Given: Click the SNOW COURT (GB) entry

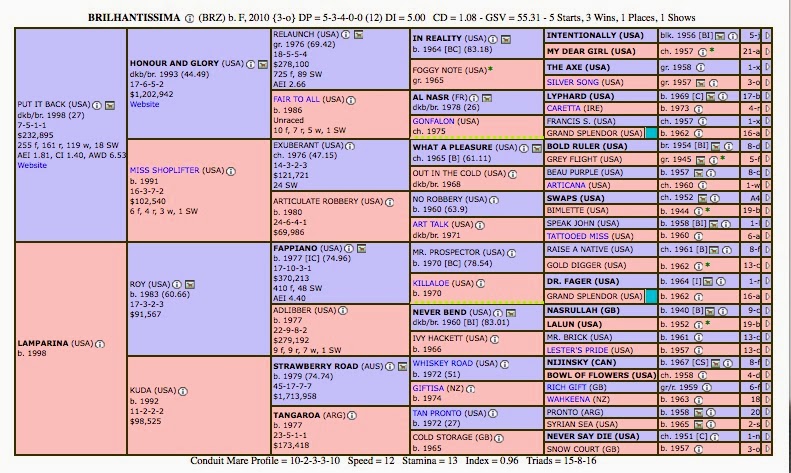Looking at the screenshot, I should [583, 449].
